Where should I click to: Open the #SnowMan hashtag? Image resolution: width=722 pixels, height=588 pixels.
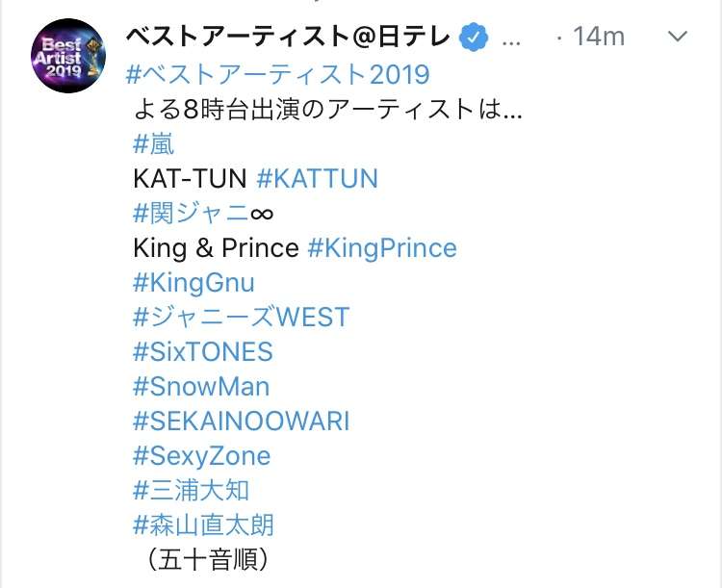(201, 387)
